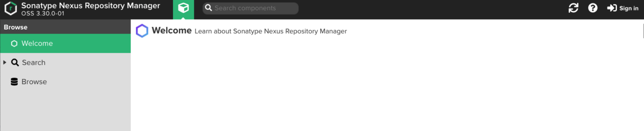
Task: Open the Browse entry in sidebar tree
Action: (x=34, y=82)
